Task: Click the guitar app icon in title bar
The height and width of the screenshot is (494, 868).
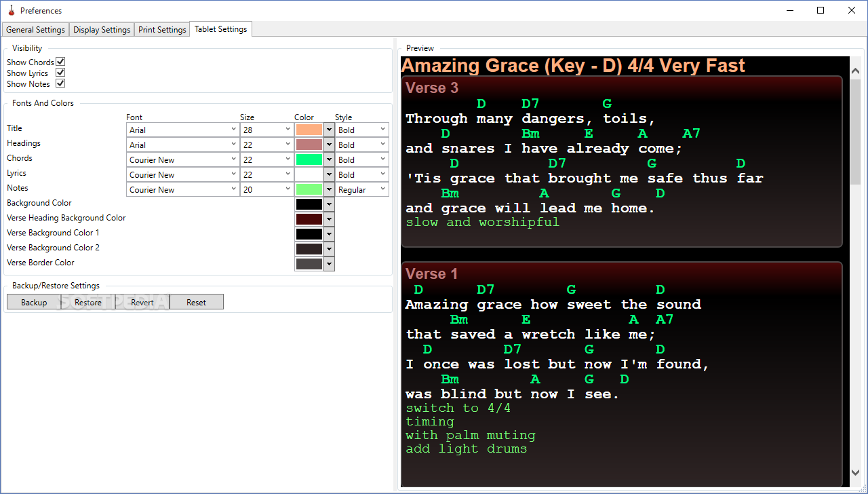Action: pyautogui.click(x=11, y=10)
